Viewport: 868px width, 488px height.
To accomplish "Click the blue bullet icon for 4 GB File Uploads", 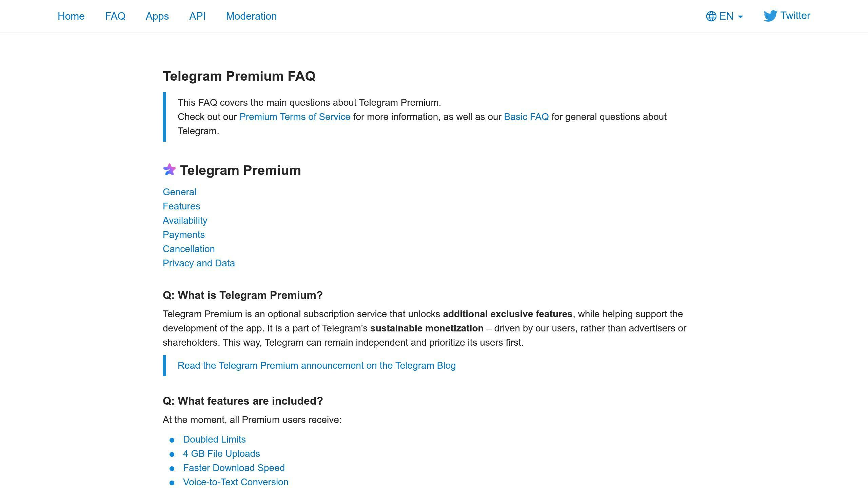I will 172,454.
